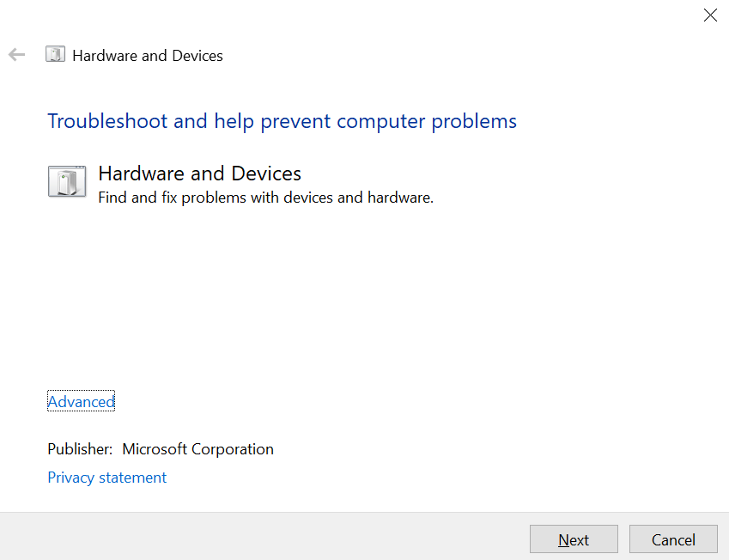
Task: Click the wizard header icon next to the title
Action: pos(55,53)
